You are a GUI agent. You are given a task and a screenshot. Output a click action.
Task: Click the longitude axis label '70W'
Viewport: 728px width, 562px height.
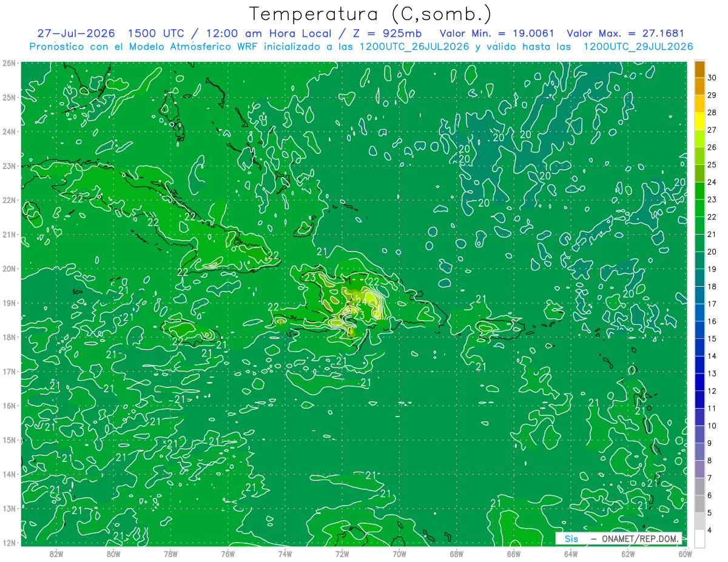pyautogui.click(x=399, y=554)
